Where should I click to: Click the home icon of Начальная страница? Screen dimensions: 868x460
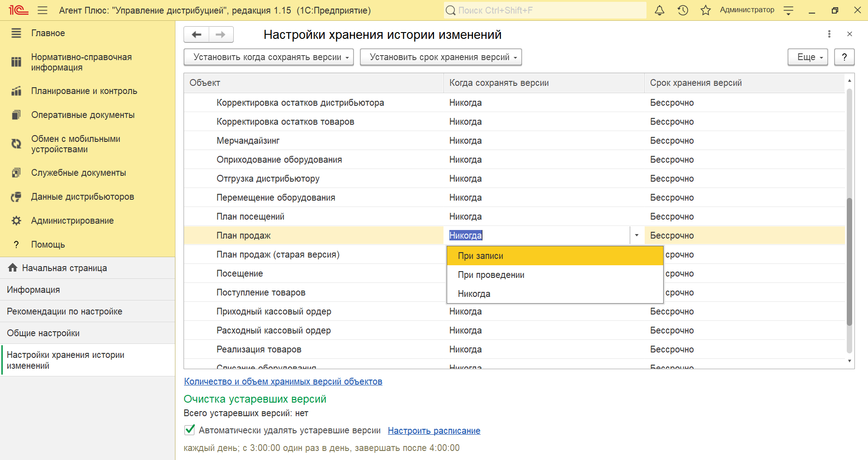click(13, 268)
